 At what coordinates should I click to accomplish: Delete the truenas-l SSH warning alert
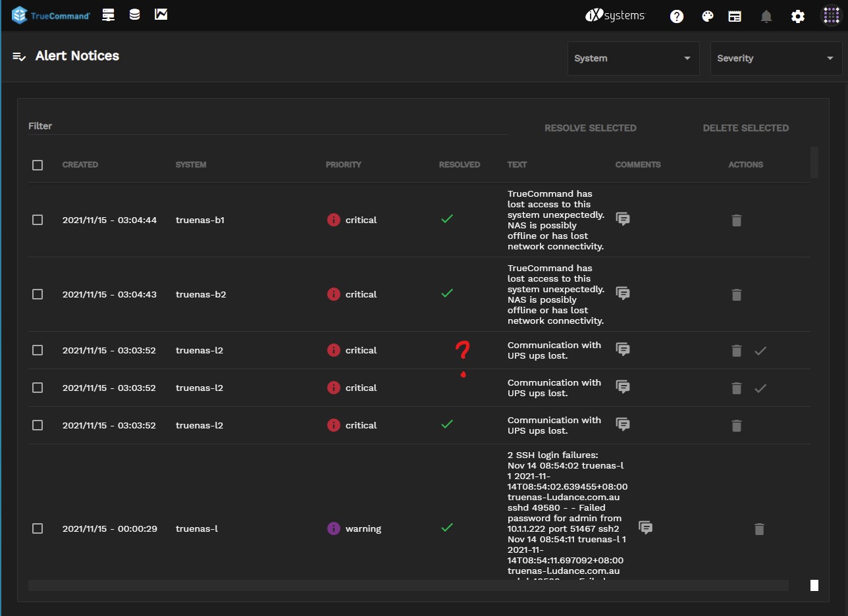pyautogui.click(x=759, y=529)
